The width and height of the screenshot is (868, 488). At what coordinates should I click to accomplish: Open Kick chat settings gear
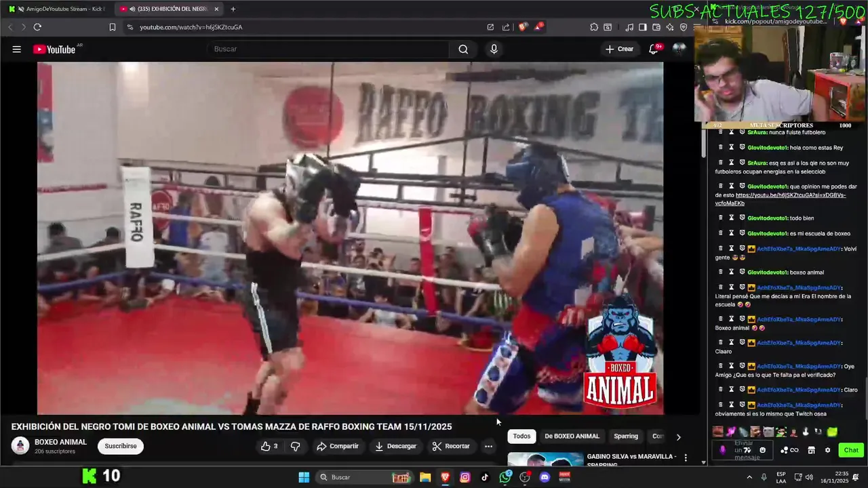click(x=827, y=450)
